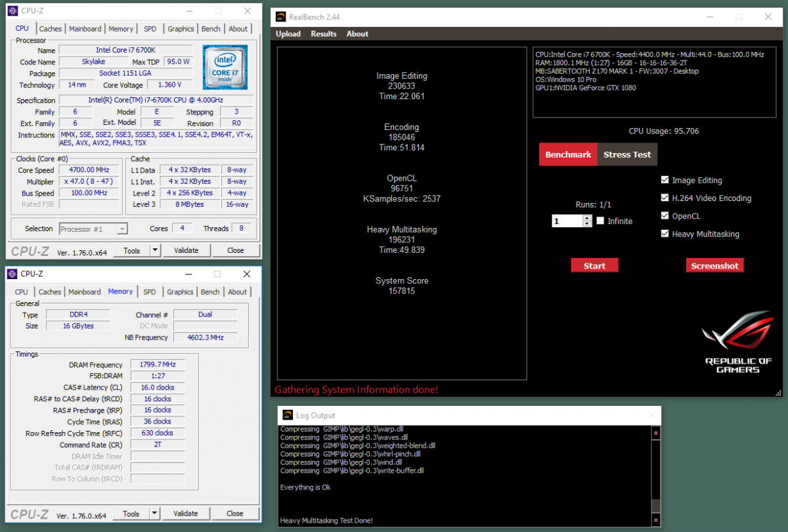The width and height of the screenshot is (788, 532).
Task: Switch to Caches tab in top CPU-Z
Action: (51, 29)
